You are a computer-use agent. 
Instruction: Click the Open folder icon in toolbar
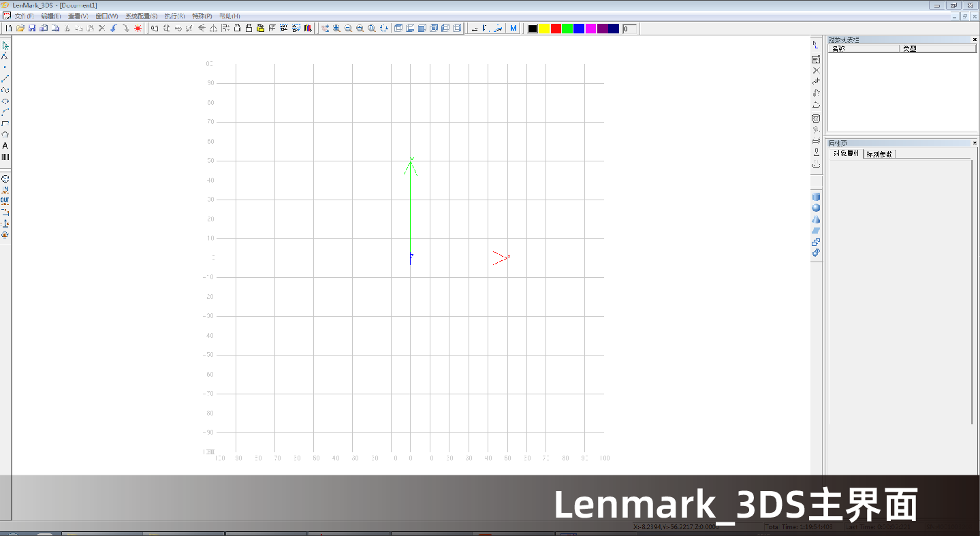[x=20, y=29]
